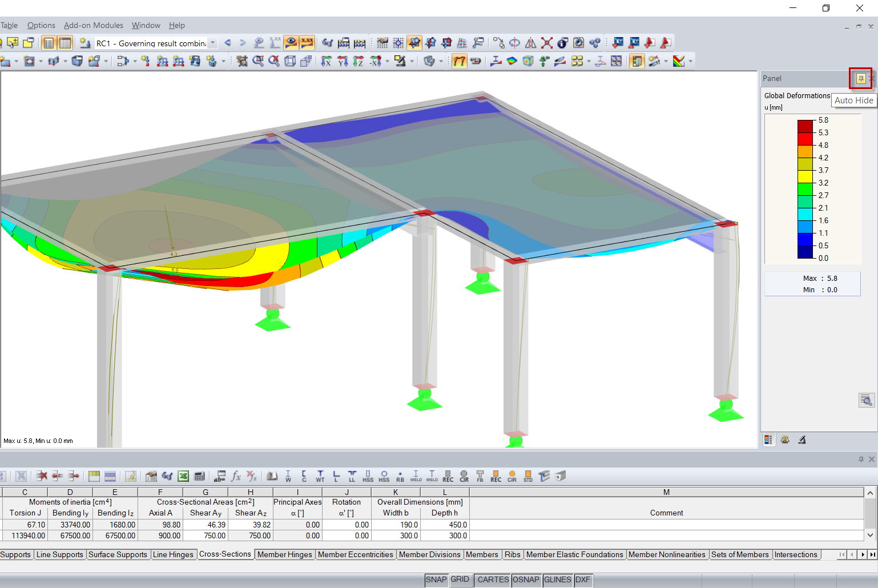Expand the dropdown next to -X view icon
Viewport: 878px width, 588px height.
(387, 61)
